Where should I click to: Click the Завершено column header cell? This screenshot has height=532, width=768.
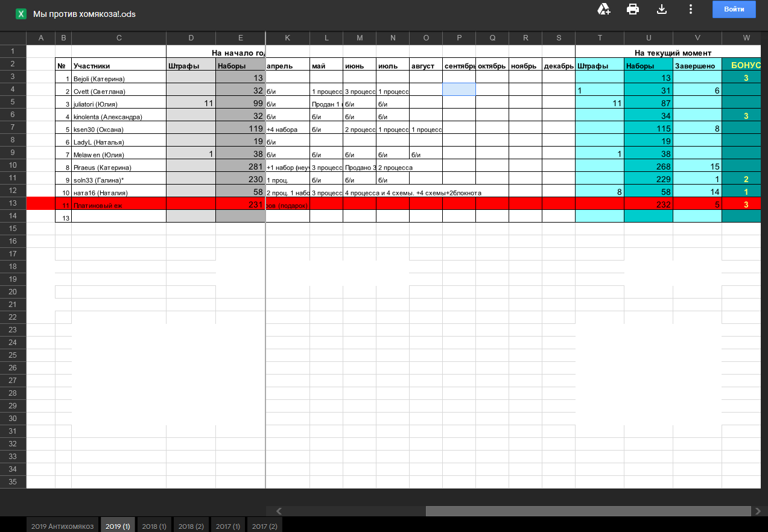[697, 65]
